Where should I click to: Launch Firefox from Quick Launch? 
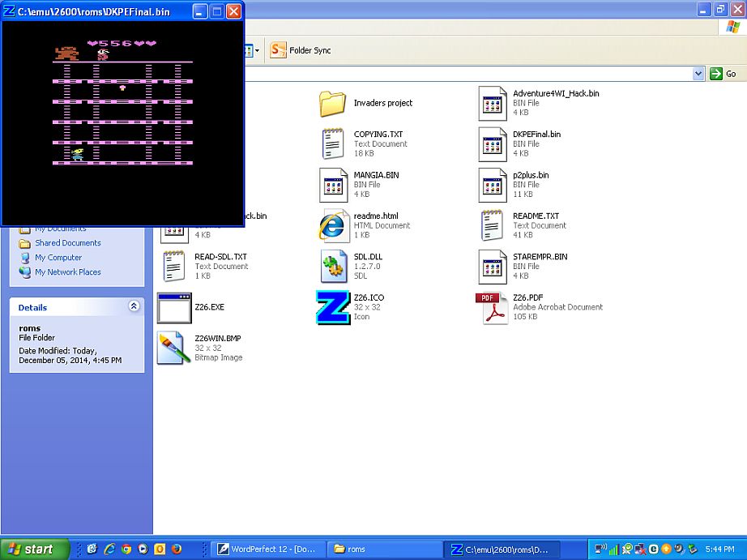coord(177,549)
